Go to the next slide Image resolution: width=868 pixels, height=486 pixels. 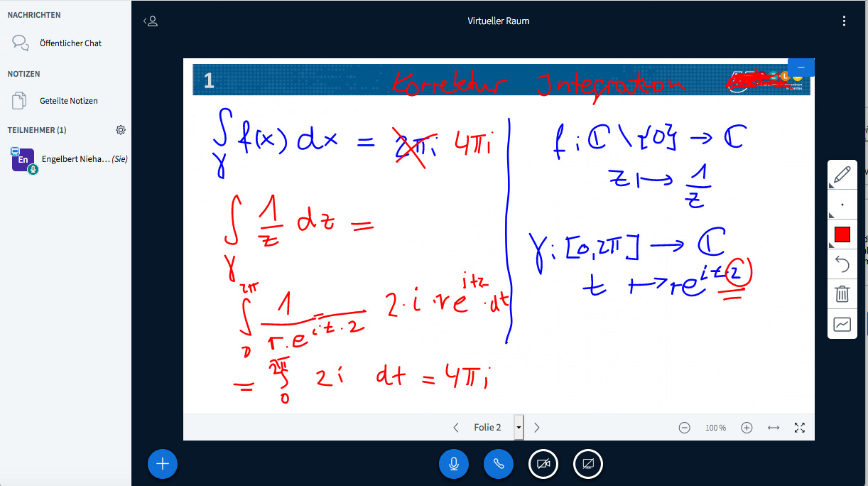click(536, 427)
